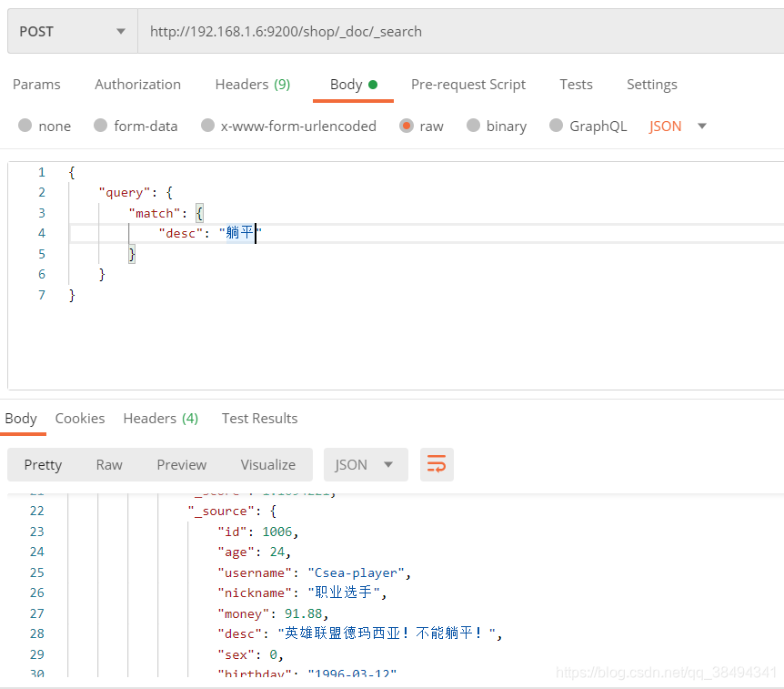View the response Cookies tab
The image size is (784, 689).
tap(80, 419)
